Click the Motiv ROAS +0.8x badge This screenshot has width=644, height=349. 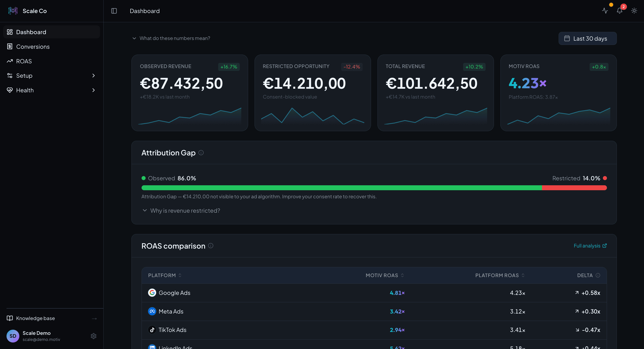599,67
